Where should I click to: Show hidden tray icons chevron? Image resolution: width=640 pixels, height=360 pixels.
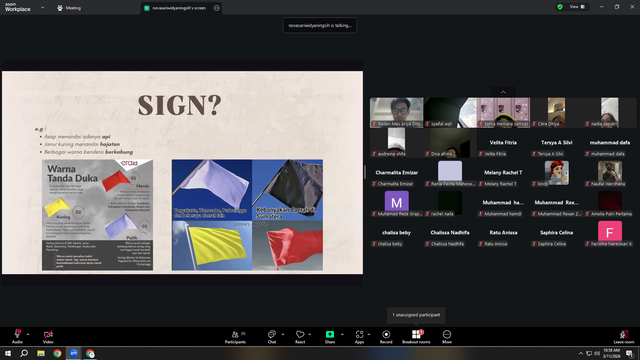tap(581, 353)
